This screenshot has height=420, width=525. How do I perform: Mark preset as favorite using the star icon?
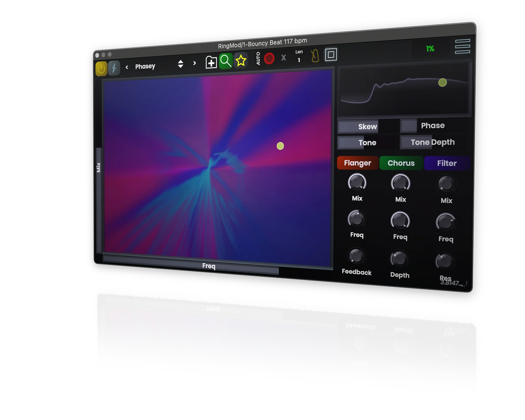241,60
